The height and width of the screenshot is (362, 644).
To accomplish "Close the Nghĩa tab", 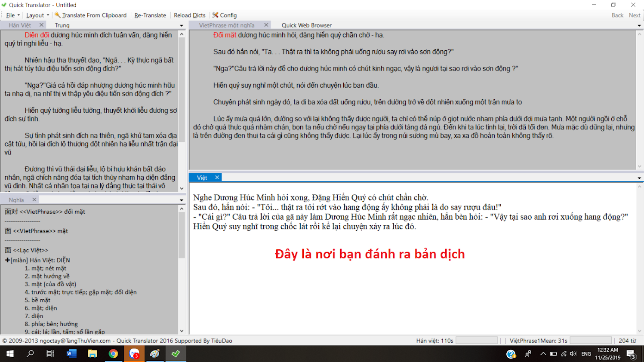I will [35, 199].
